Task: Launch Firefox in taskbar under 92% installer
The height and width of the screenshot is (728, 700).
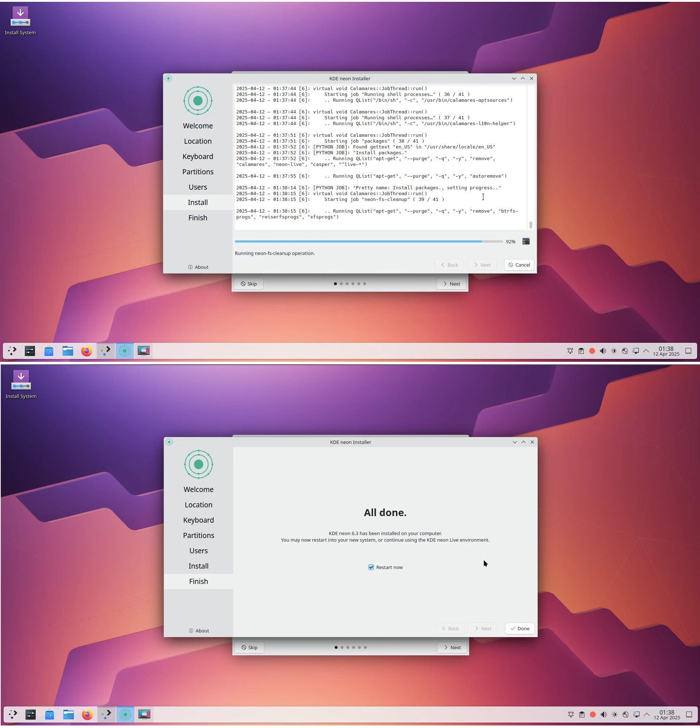Action: 86,351
